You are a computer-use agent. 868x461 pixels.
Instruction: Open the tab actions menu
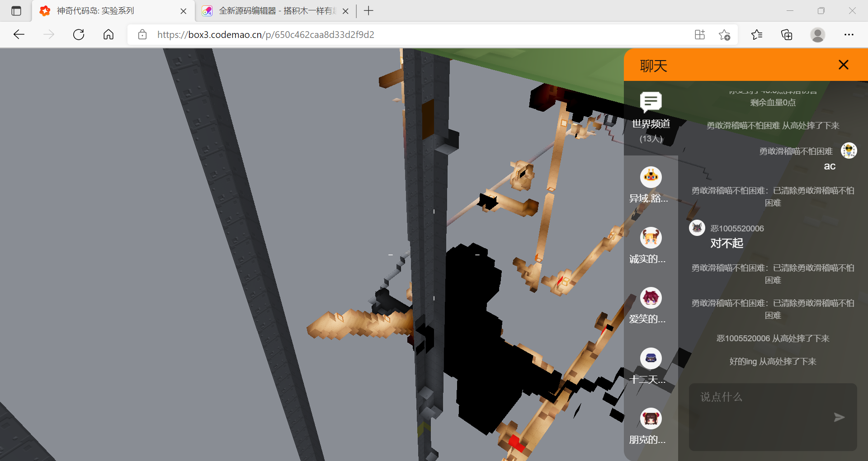16,11
